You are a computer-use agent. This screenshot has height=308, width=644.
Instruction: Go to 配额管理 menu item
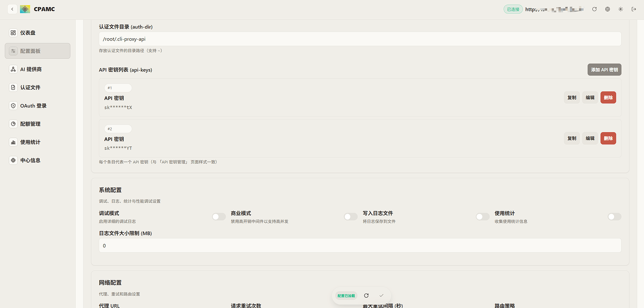(x=38, y=124)
